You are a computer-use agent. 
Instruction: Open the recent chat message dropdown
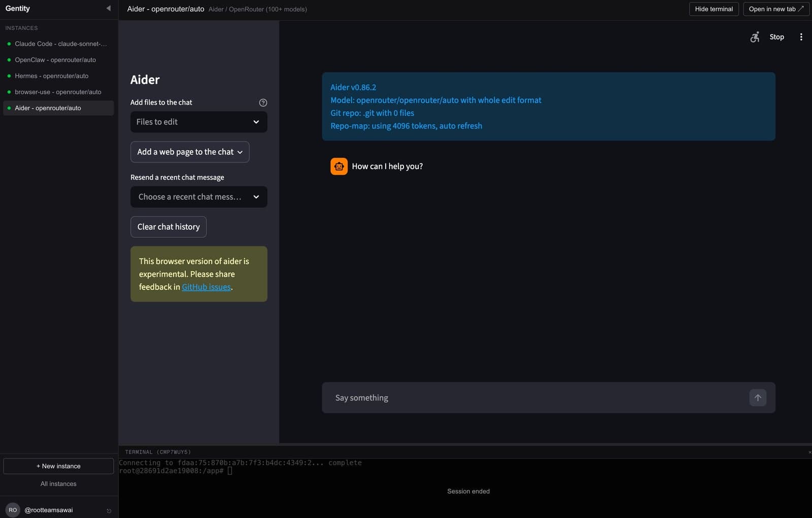pyautogui.click(x=198, y=197)
